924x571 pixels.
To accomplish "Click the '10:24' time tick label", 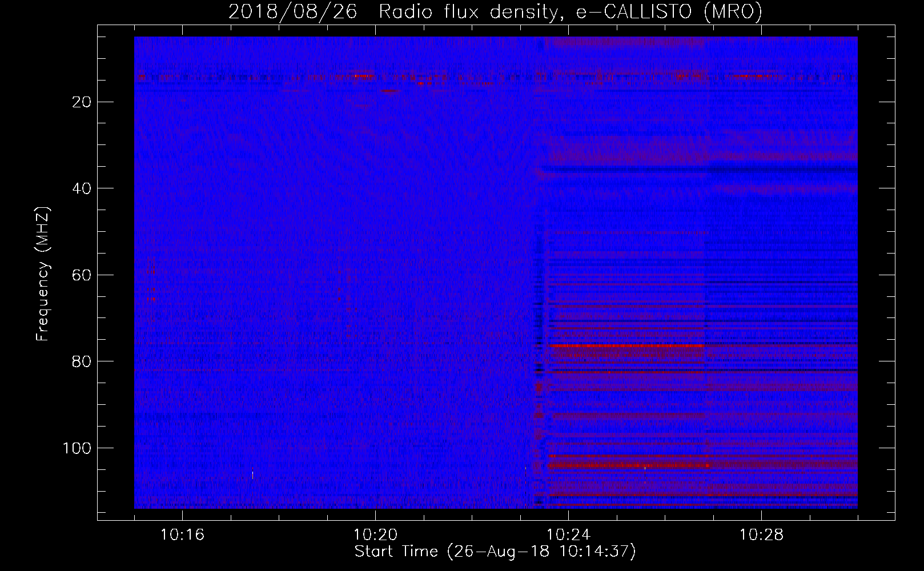I will coord(568,534).
